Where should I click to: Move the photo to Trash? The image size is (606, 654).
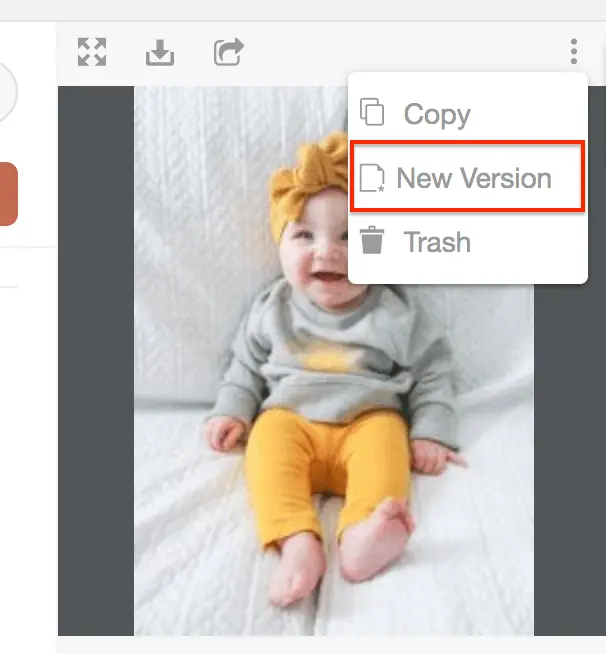point(467,242)
